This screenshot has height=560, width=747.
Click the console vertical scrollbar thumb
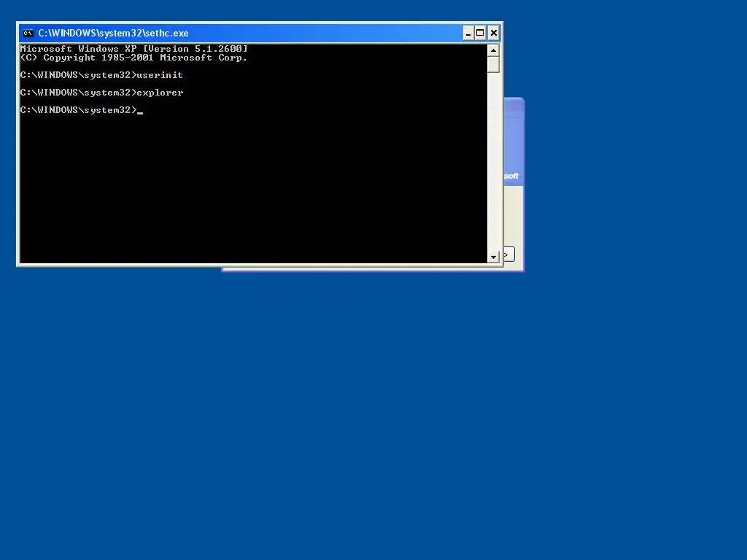(x=493, y=64)
